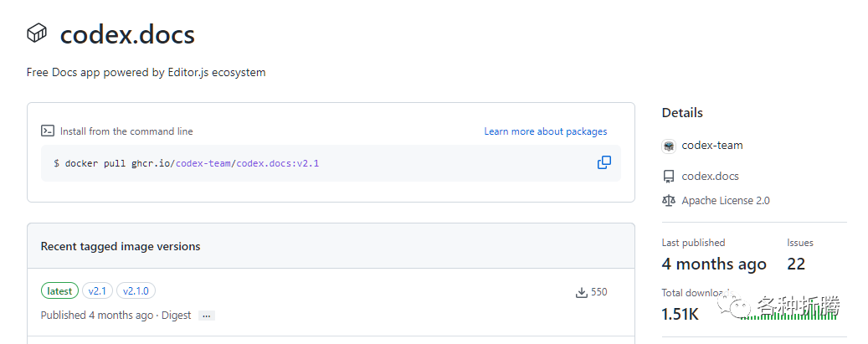
Task: Click the 'Issues' label
Action: (800, 243)
